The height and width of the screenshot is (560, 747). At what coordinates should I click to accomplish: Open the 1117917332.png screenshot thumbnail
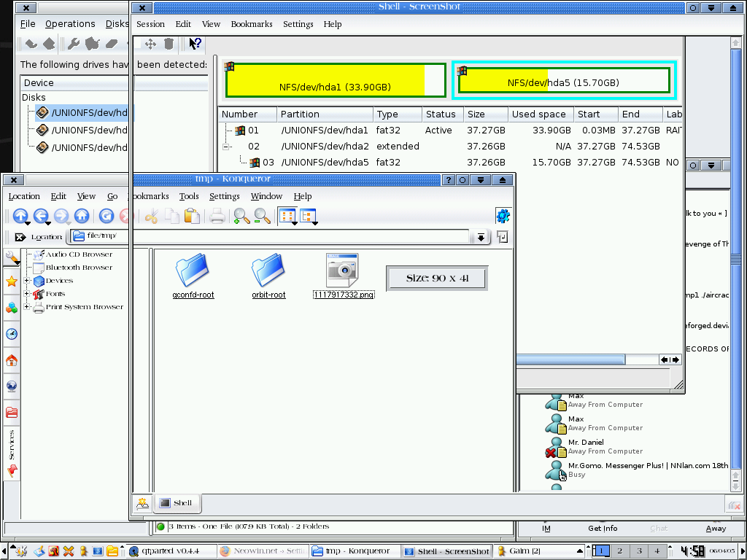click(343, 268)
